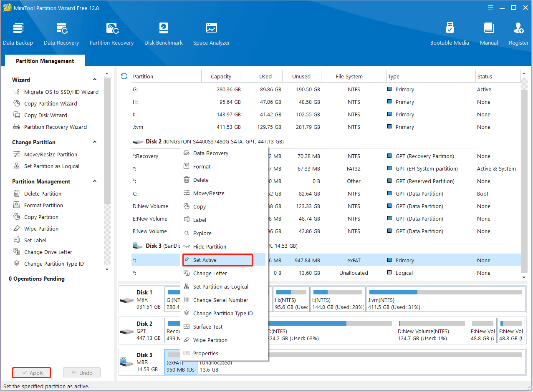Choose Move/Resize Partition in sidebar
This screenshot has height=392, width=533.
45,154
